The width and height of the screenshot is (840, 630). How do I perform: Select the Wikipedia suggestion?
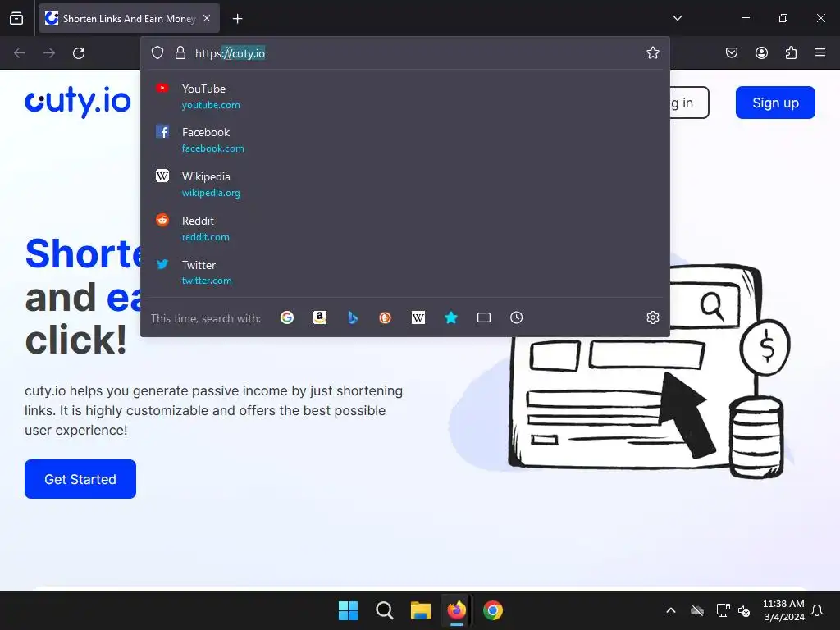point(405,184)
